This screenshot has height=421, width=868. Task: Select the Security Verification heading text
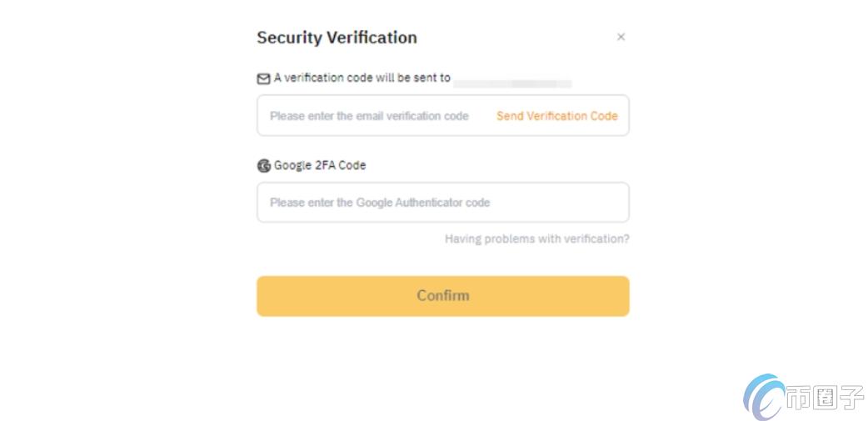[x=337, y=38]
